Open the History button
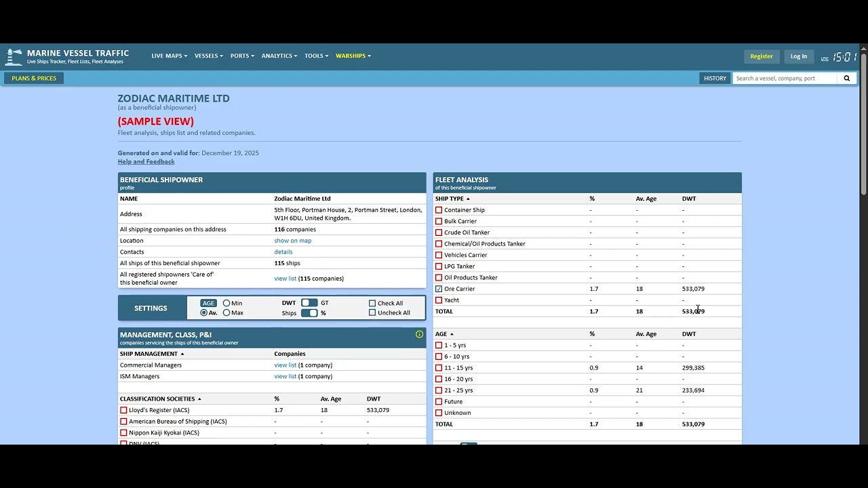Screen dimensions: 868x488 (715, 78)
